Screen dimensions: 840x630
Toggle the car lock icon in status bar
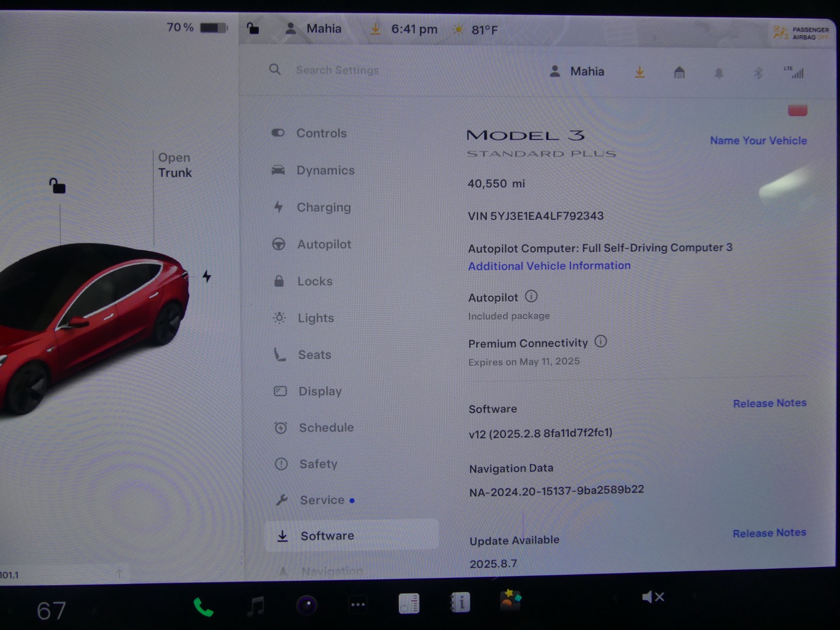pos(253,29)
